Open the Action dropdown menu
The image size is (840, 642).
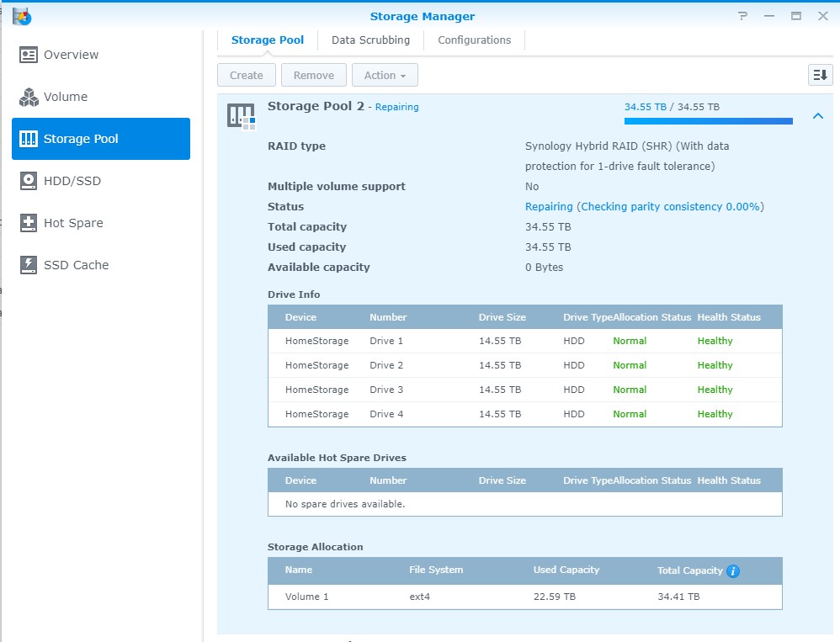(385, 75)
